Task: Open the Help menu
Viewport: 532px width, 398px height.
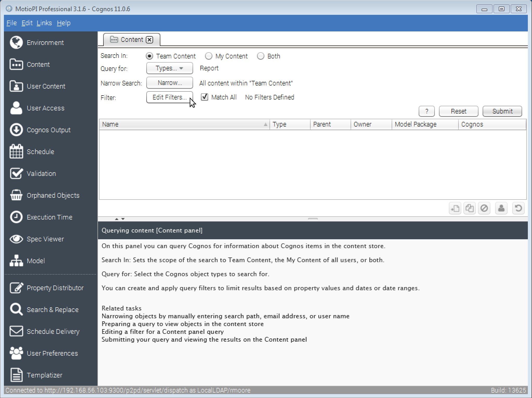Action: 64,23
